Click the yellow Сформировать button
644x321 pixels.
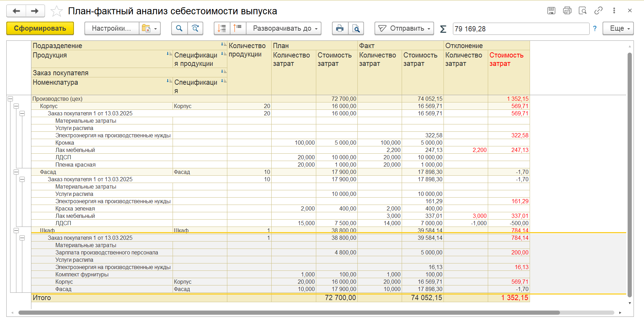point(40,29)
